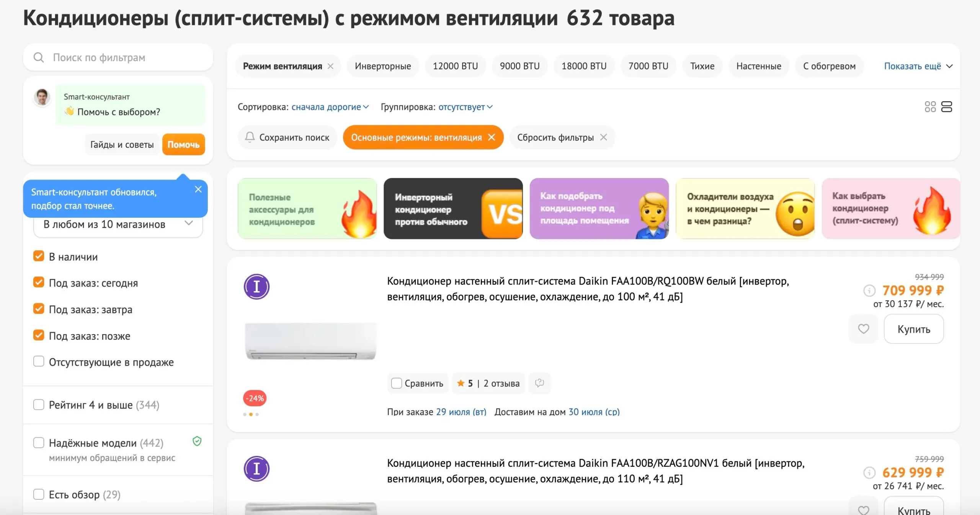Viewport: 980px width, 515px height.
Task: Open the review comments icon beside 2 отзыва
Action: [539, 383]
